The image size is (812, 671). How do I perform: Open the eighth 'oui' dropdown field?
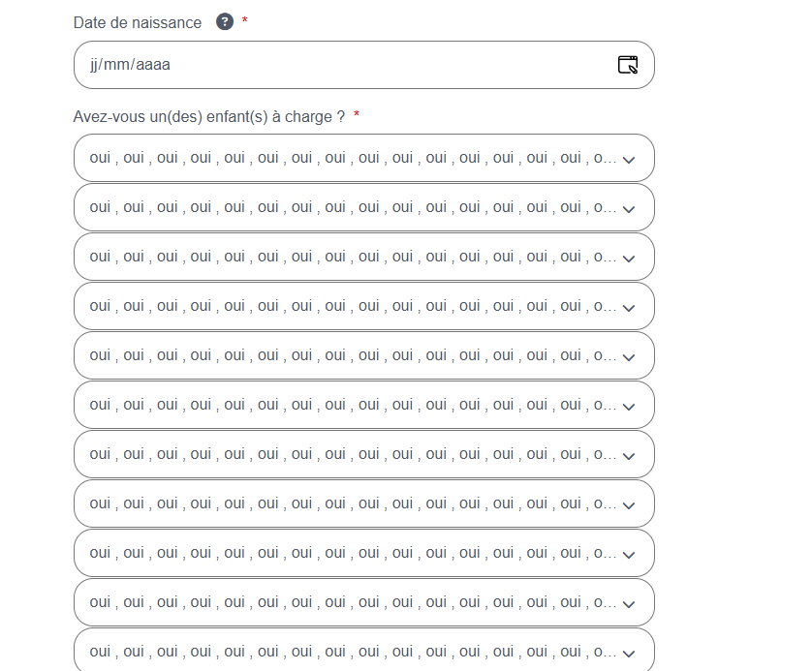pyautogui.click(x=364, y=503)
